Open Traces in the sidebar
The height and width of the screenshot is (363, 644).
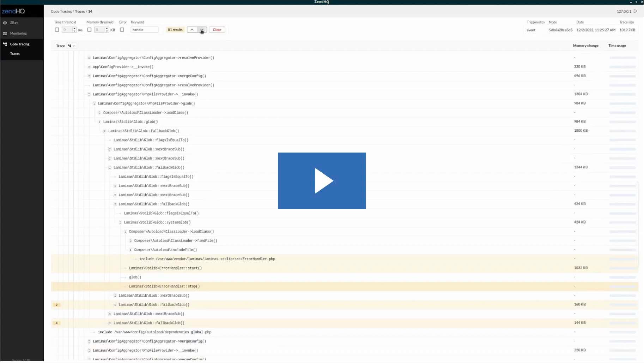tap(15, 54)
